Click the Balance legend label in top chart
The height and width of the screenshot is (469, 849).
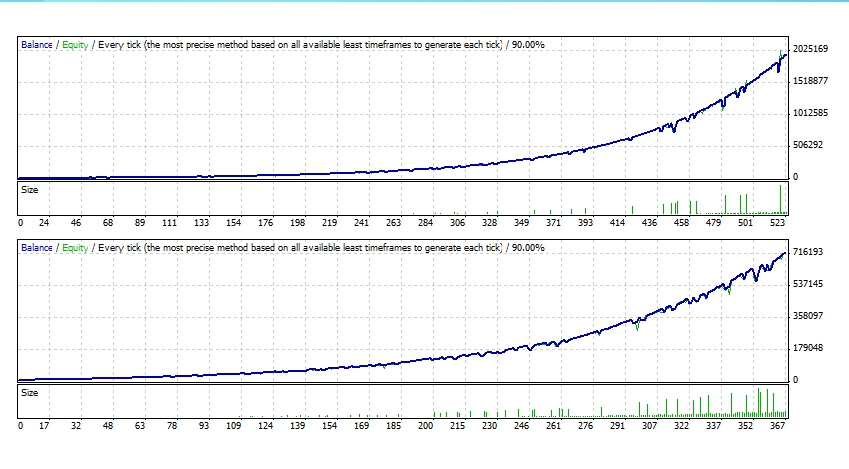[x=38, y=45]
